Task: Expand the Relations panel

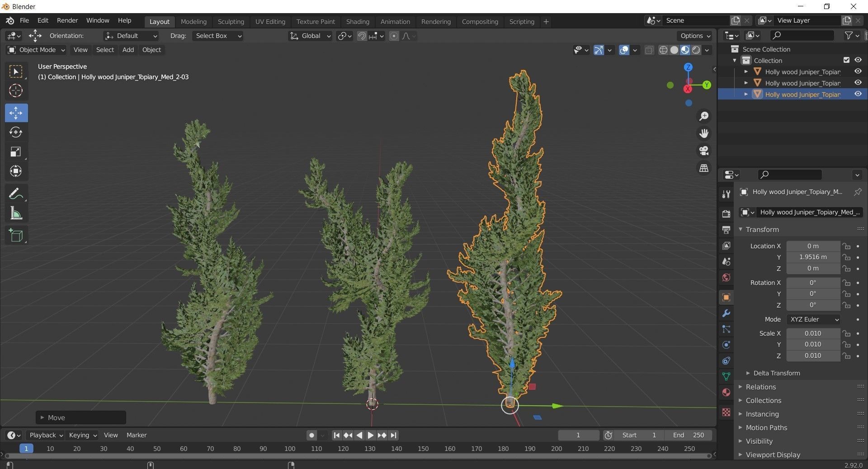Action: click(760, 387)
